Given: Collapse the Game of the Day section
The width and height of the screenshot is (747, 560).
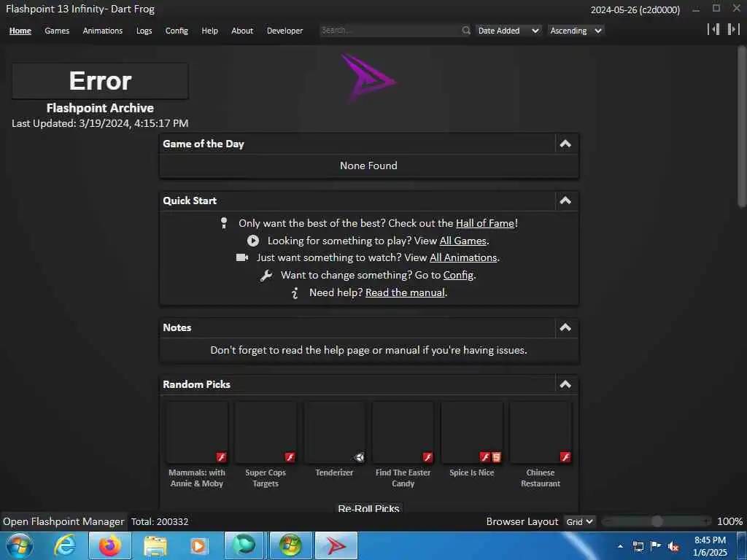Looking at the screenshot, I should pyautogui.click(x=565, y=144).
